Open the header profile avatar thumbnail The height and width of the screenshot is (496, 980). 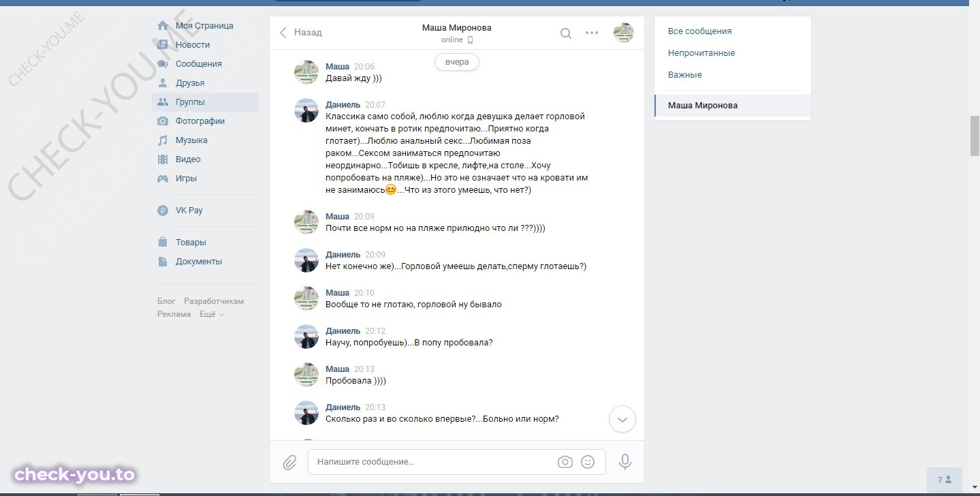coord(624,33)
